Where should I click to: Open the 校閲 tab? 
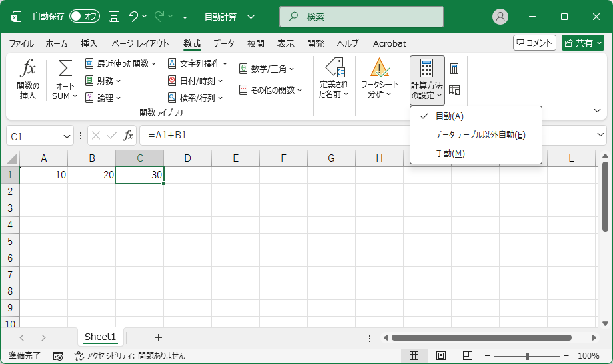256,43
